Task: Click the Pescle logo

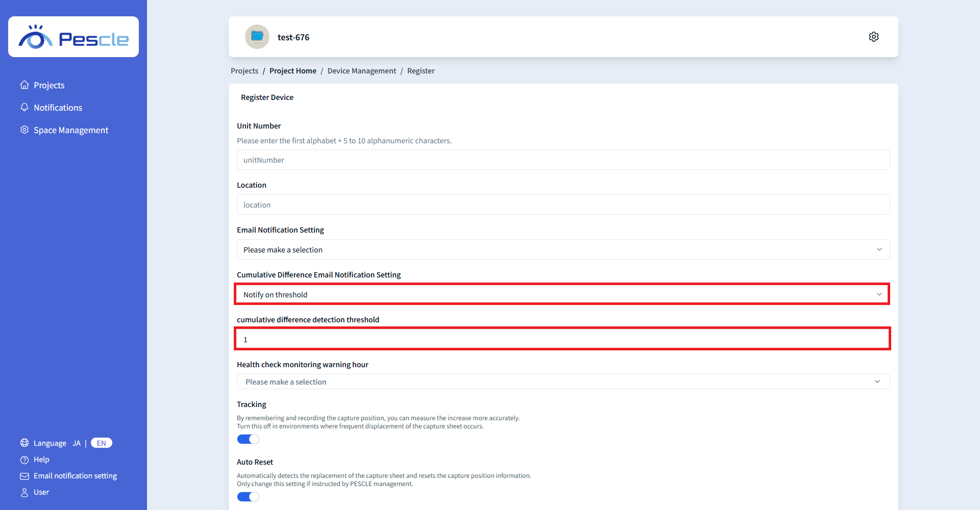Action: 73,37
